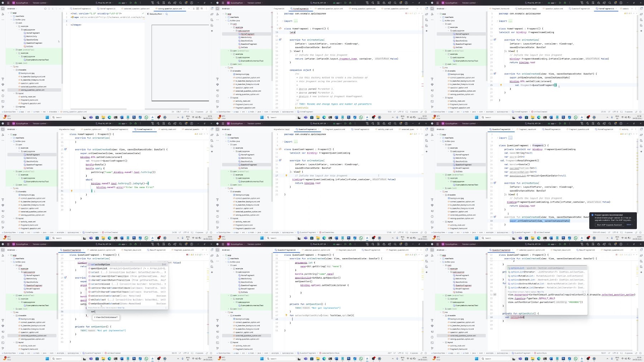Screen dimensions: 644x362
Task: Click More link in Project update notification
Action: tap(629, 225)
